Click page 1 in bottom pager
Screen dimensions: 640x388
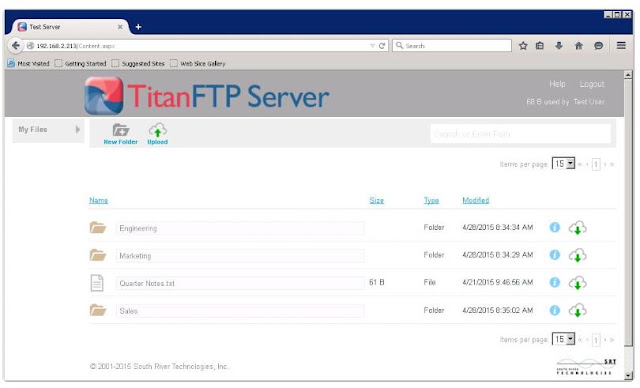coord(596,340)
